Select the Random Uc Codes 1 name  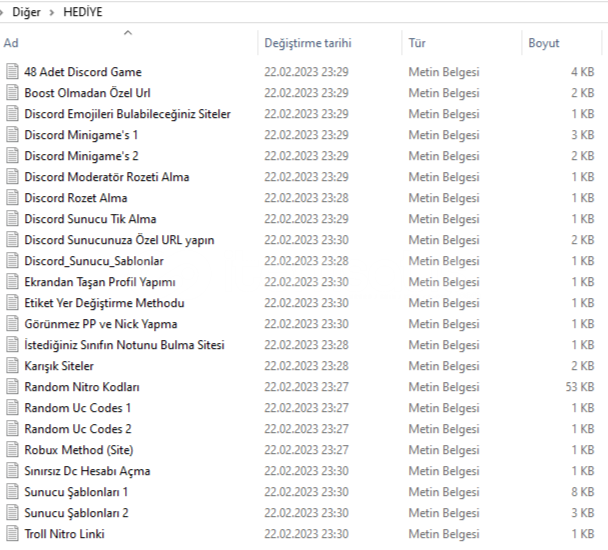[78, 408]
